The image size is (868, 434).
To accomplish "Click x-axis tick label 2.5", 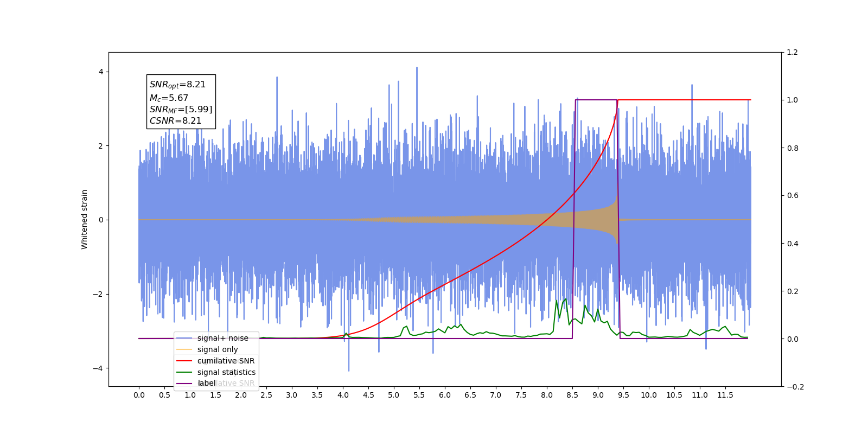I will 266,395.
